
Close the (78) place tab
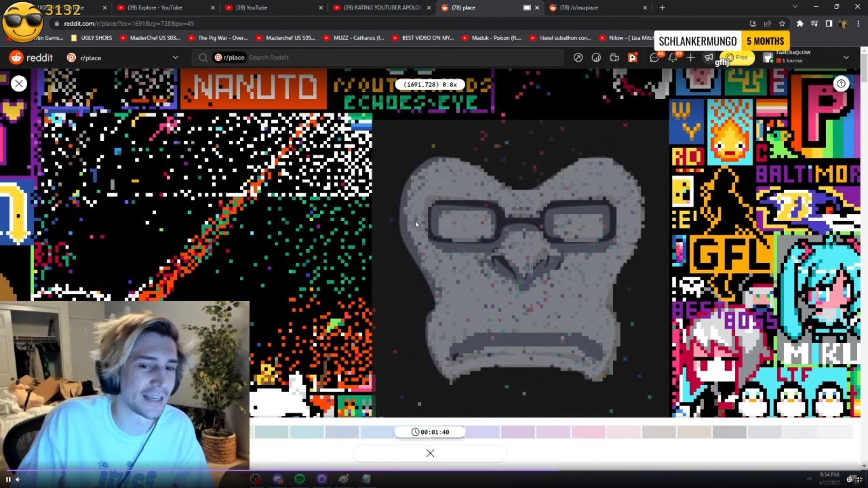point(537,7)
